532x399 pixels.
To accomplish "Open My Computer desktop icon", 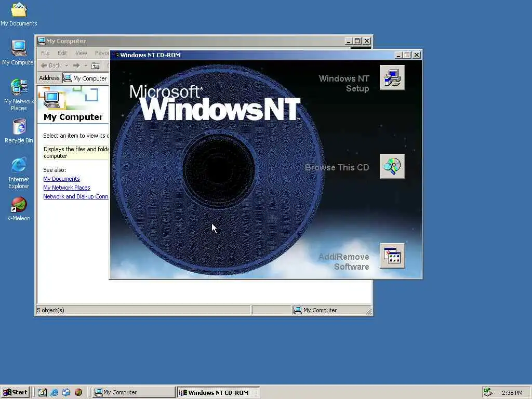I will [19, 52].
